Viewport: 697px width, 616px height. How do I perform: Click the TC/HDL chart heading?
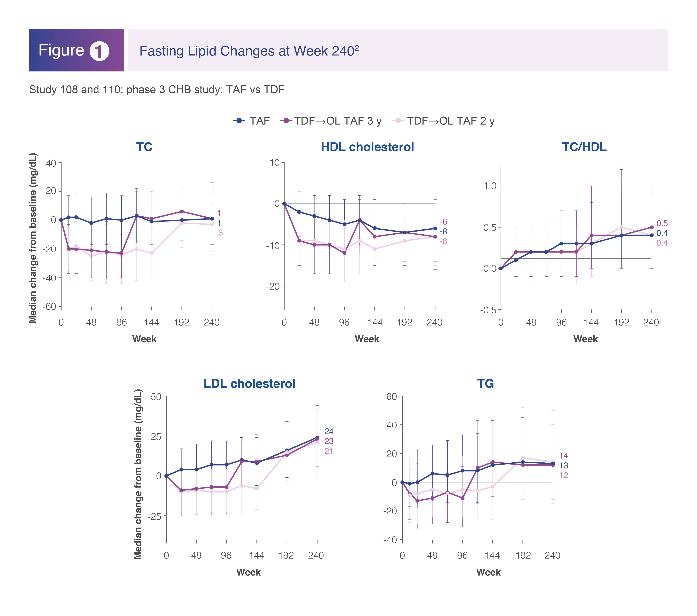(x=584, y=147)
